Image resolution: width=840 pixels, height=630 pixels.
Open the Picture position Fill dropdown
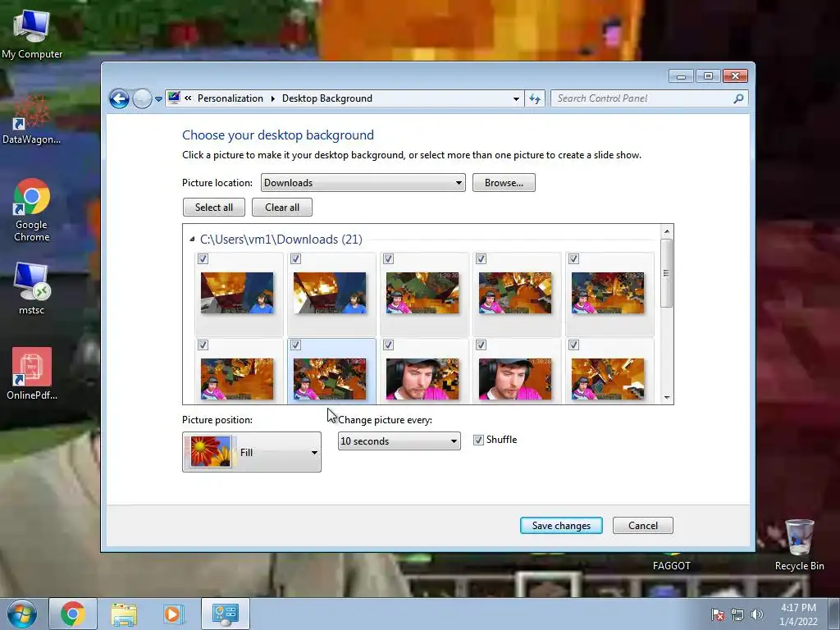252,452
